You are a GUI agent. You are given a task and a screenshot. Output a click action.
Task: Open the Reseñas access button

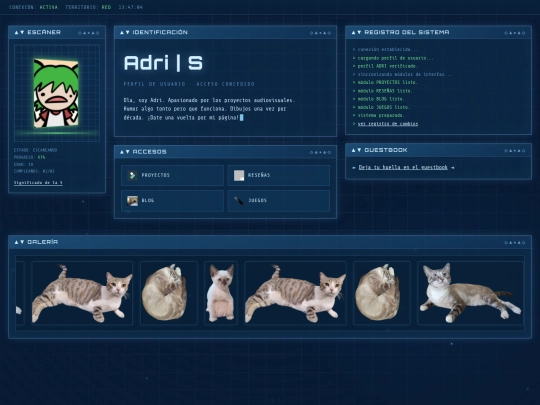279,175
